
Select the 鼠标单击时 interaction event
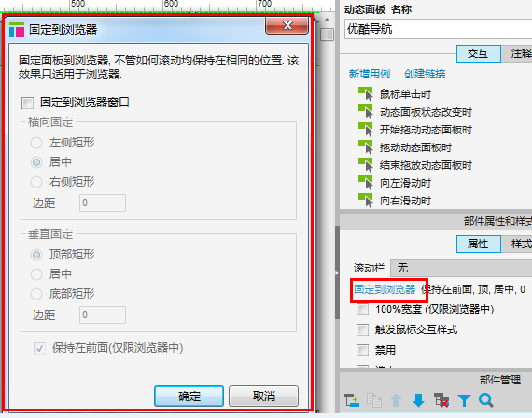click(405, 94)
